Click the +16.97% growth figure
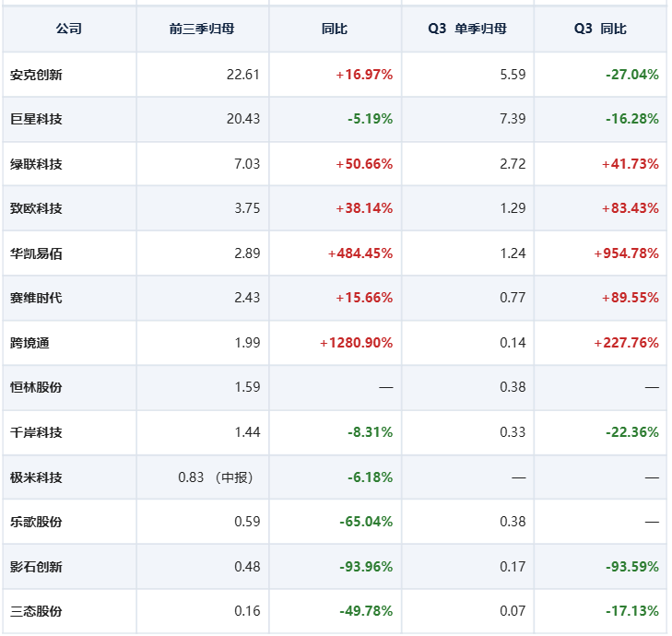 (x=364, y=75)
